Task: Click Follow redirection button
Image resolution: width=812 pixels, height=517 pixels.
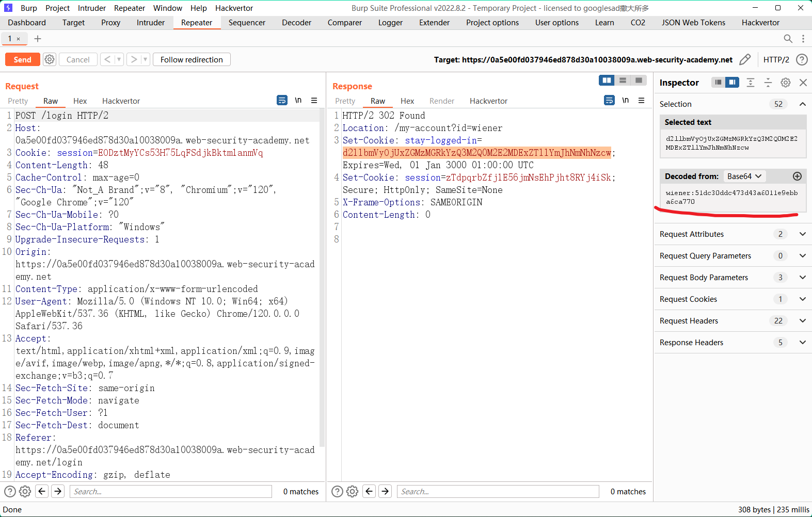Action: (192, 59)
